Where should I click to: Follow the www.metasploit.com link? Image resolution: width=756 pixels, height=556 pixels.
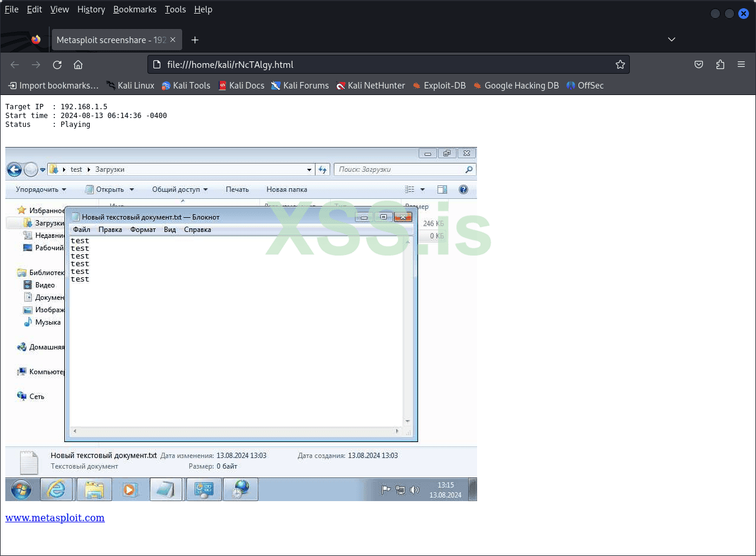55,518
